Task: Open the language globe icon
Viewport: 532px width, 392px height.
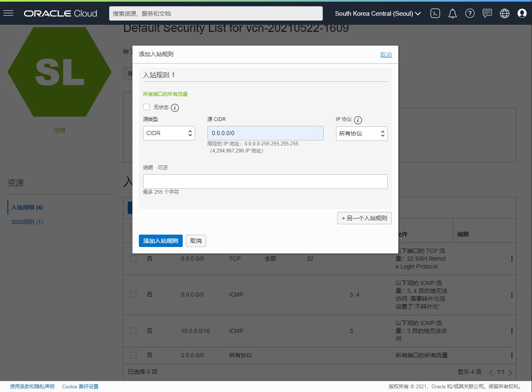Action: [505, 13]
